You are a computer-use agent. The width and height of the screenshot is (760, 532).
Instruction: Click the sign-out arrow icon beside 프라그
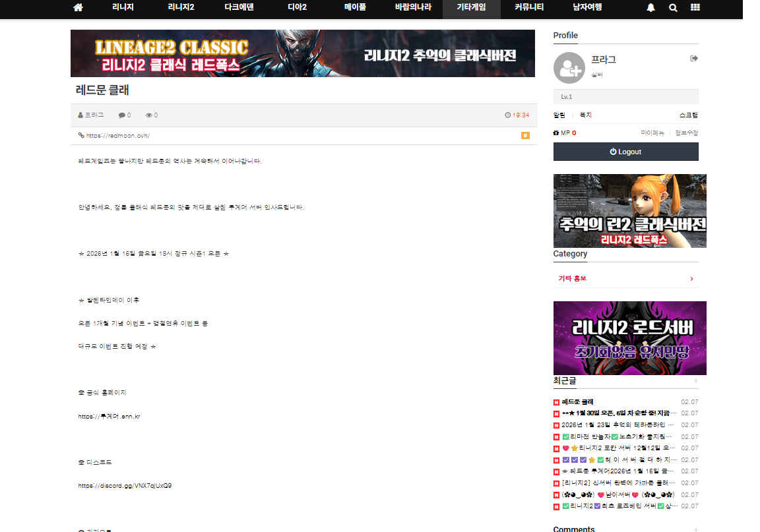click(693, 59)
